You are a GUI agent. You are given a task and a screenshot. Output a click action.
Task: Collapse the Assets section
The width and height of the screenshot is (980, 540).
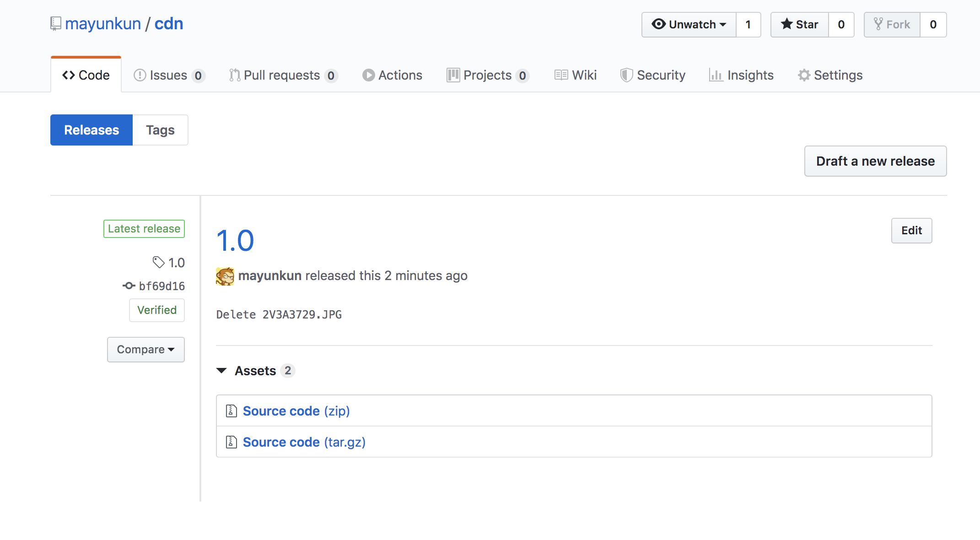[222, 371]
